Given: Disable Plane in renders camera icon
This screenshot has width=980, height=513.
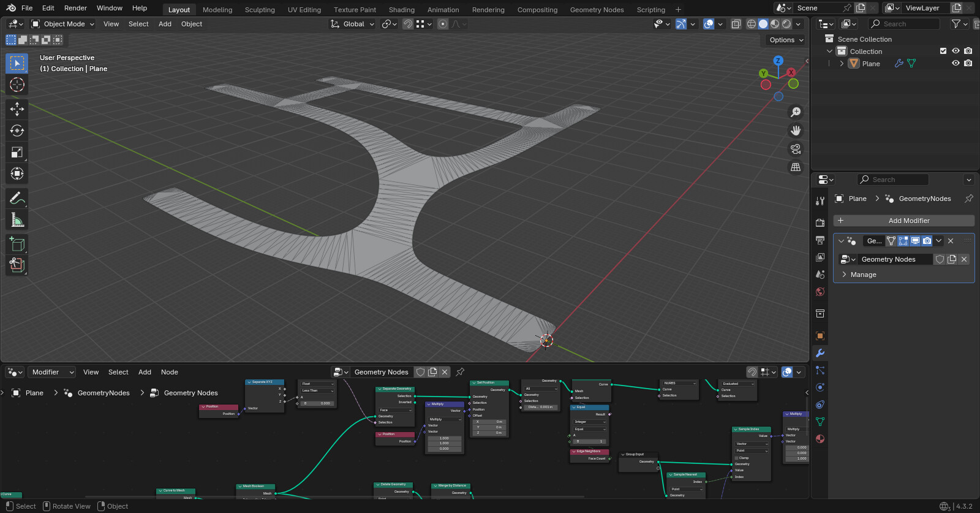Looking at the screenshot, I should [x=968, y=63].
